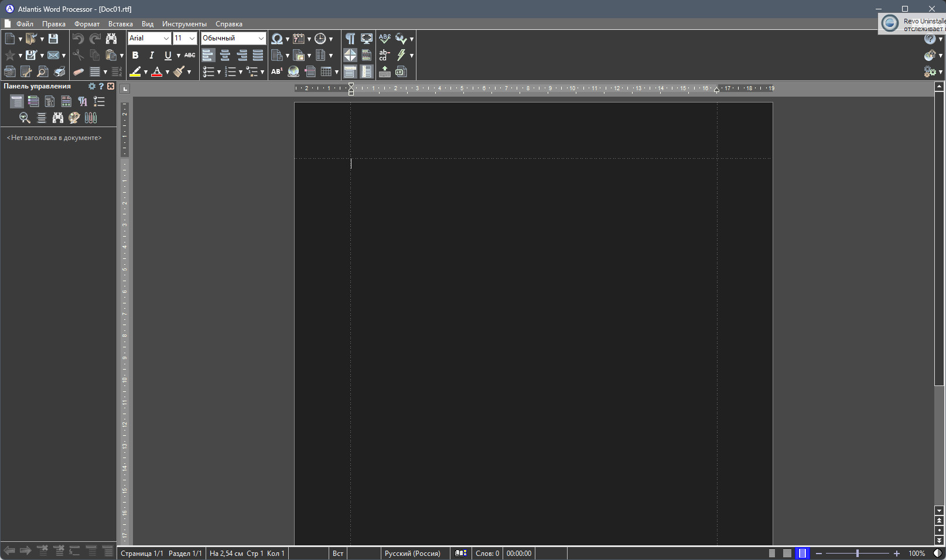Viewport: 946px width, 560px height.
Task: Click the Print printer icon
Action: pyautogui.click(x=60, y=71)
